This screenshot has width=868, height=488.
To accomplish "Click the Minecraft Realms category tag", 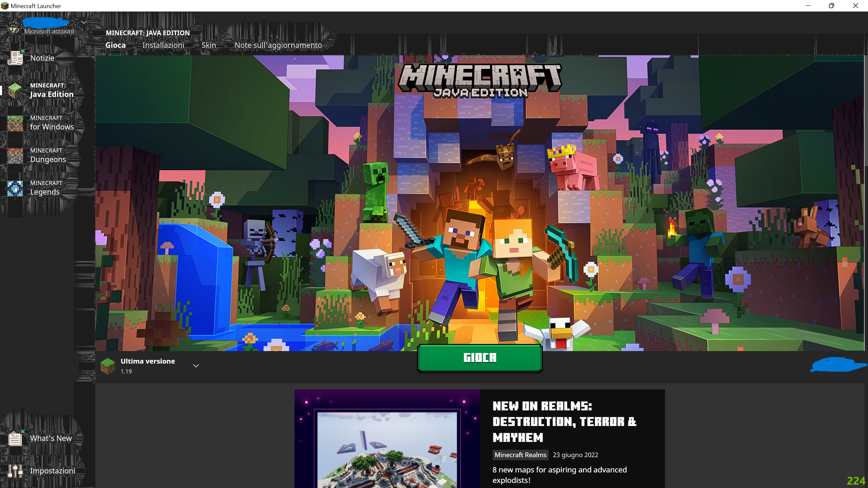I will pos(520,455).
